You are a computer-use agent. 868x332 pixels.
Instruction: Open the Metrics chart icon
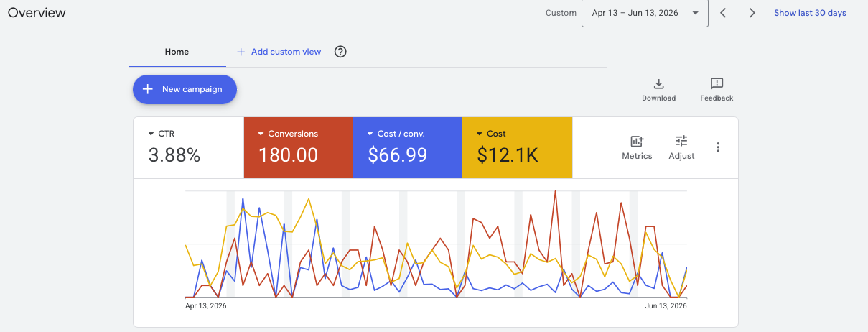(637, 142)
